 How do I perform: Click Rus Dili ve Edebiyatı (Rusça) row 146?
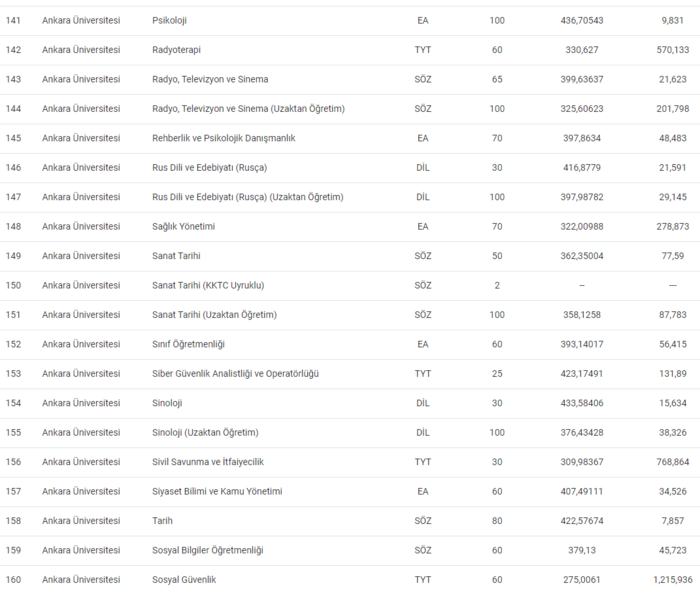tap(209, 168)
